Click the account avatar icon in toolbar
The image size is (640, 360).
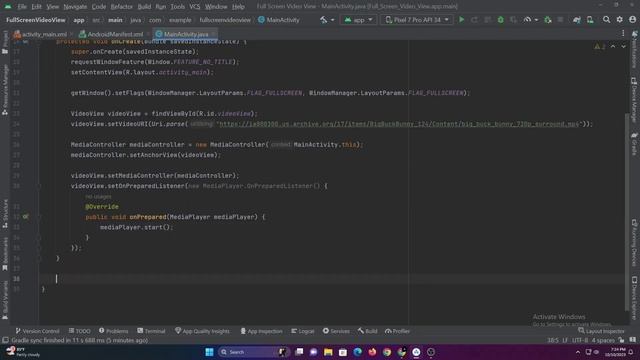click(633, 20)
